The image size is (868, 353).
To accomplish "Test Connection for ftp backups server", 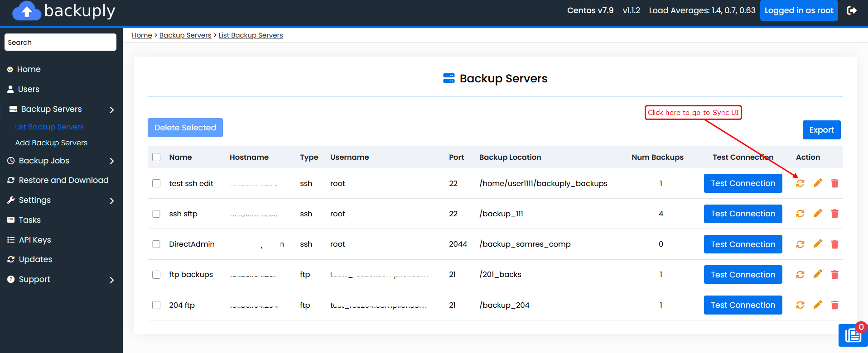I will 743,275.
